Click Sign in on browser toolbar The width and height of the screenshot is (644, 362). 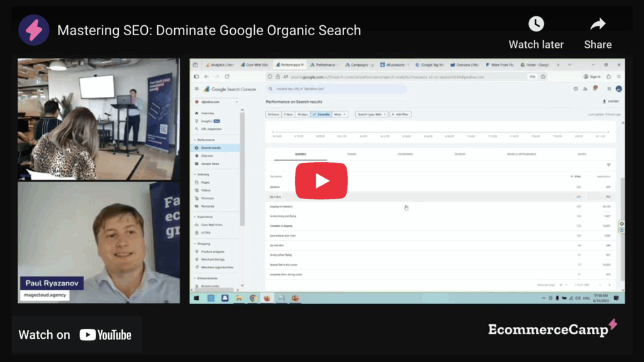coord(592,77)
